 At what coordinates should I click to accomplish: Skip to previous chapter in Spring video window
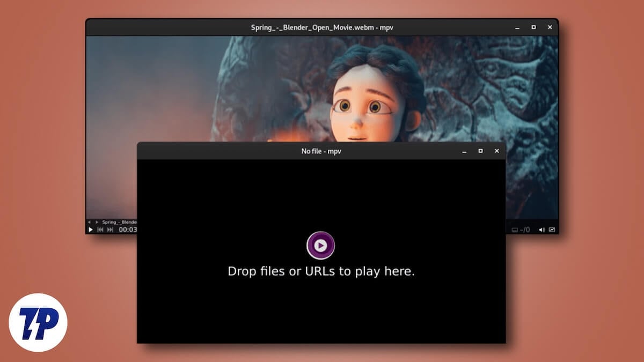click(100, 230)
